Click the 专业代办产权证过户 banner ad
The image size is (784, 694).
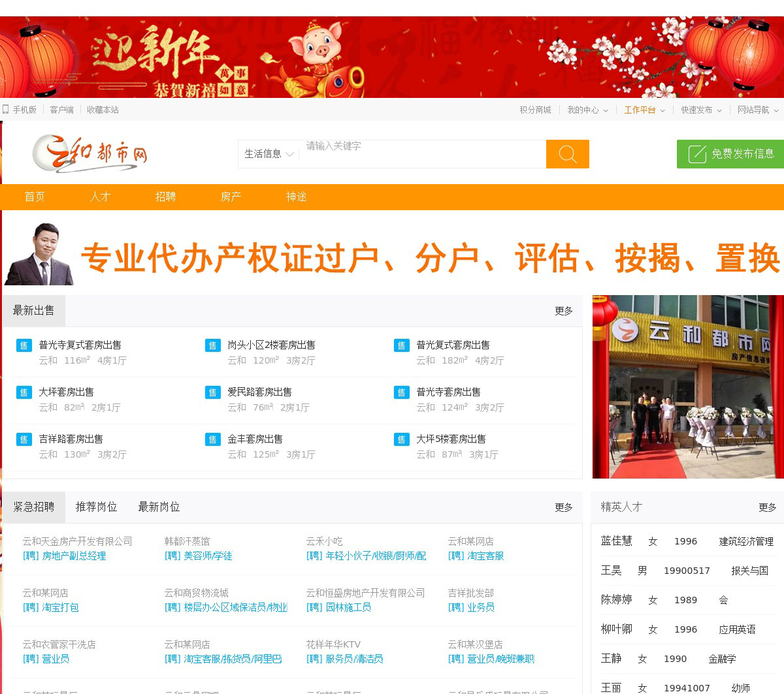392,253
